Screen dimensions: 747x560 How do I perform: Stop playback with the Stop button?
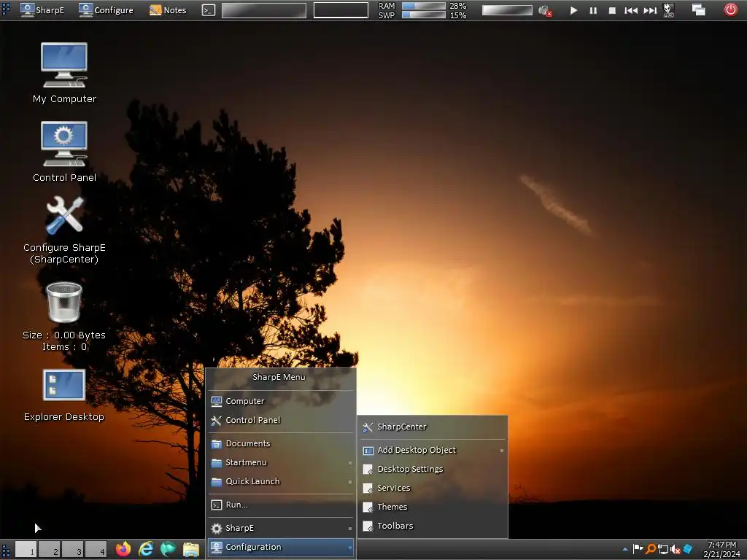click(x=612, y=10)
